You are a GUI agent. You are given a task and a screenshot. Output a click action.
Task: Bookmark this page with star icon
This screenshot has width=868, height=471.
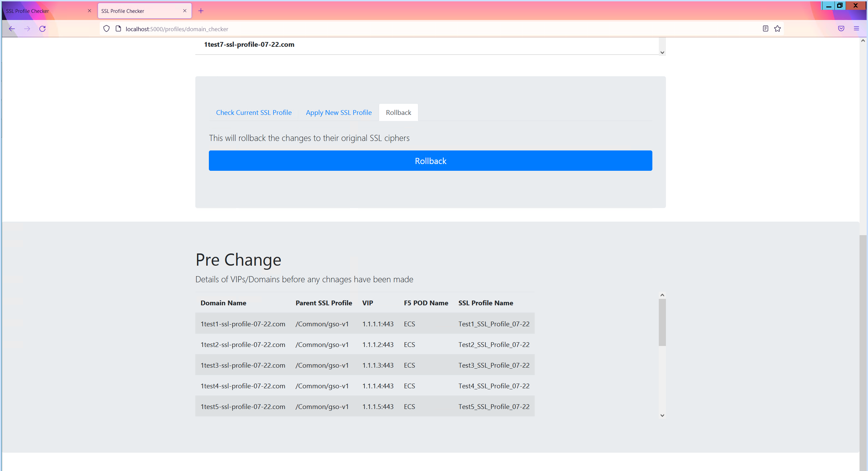point(777,29)
